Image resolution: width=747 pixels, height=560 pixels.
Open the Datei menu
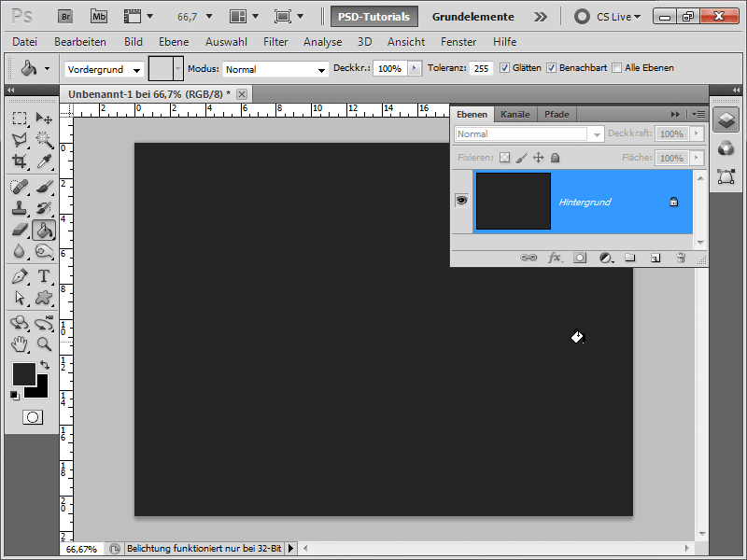pyautogui.click(x=25, y=42)
